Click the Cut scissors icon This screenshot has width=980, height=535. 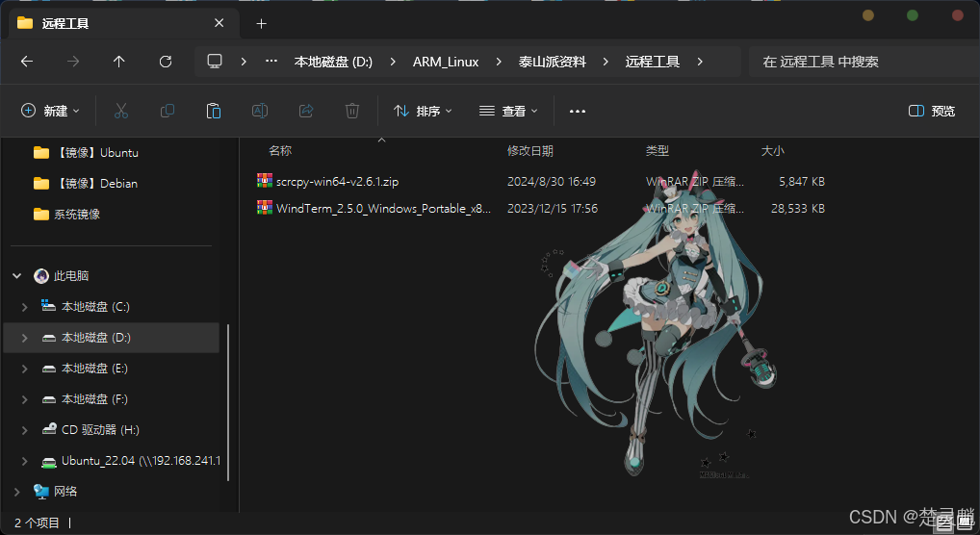click(121, 112)
